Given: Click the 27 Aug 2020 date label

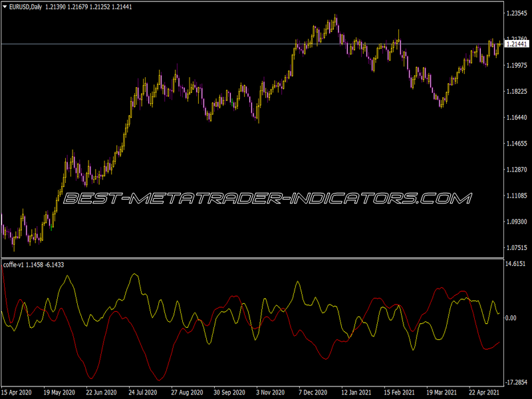Looking at the screenshot, I should 187,392.
